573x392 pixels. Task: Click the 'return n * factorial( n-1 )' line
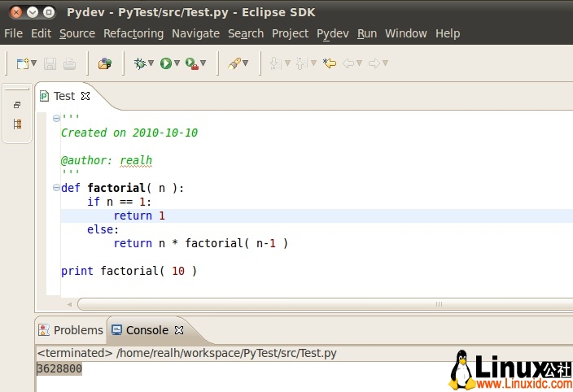(x=200, y=243)
